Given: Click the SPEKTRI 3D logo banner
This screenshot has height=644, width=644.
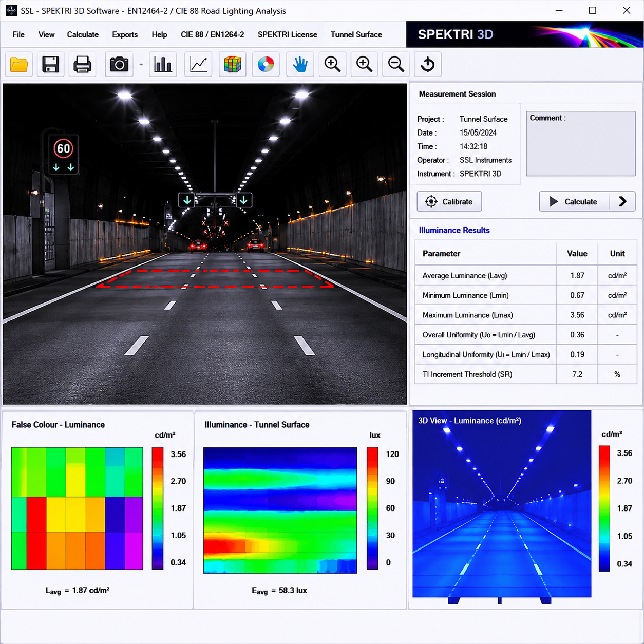Looking at the screenshot, I should 525,34.
